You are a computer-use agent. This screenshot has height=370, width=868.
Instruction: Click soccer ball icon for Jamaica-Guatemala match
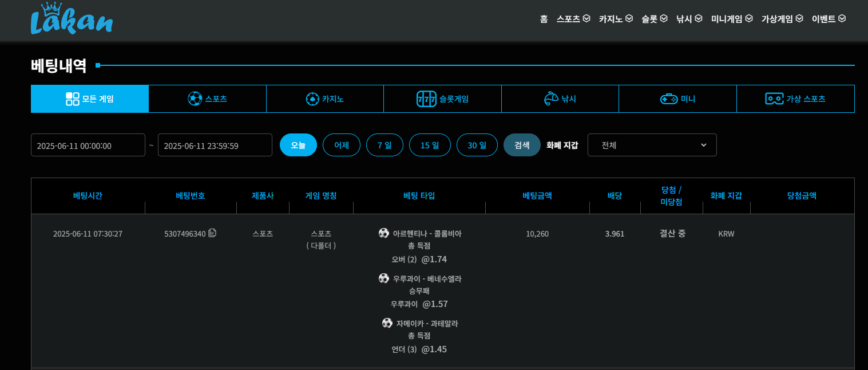(x=387, y=323)
